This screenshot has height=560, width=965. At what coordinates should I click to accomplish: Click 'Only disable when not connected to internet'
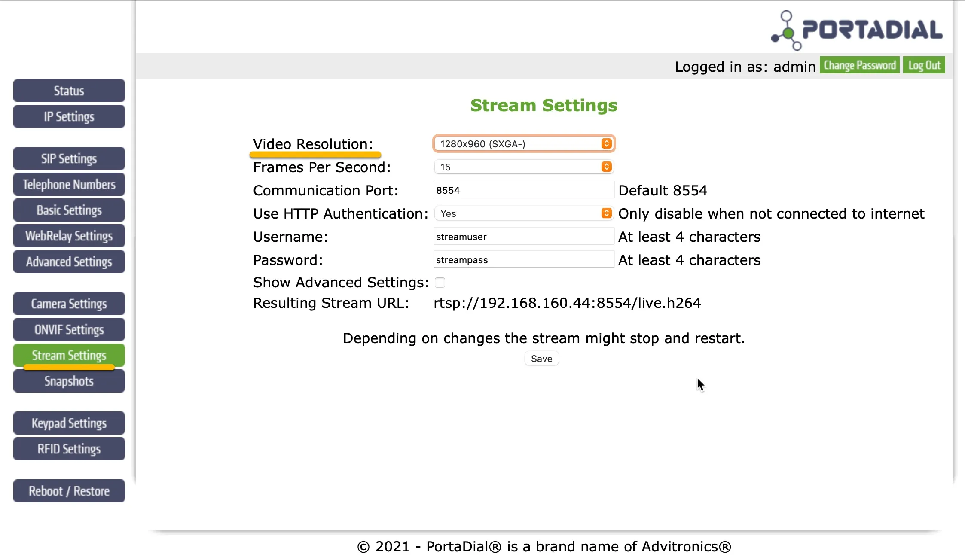tap(771, 213)
